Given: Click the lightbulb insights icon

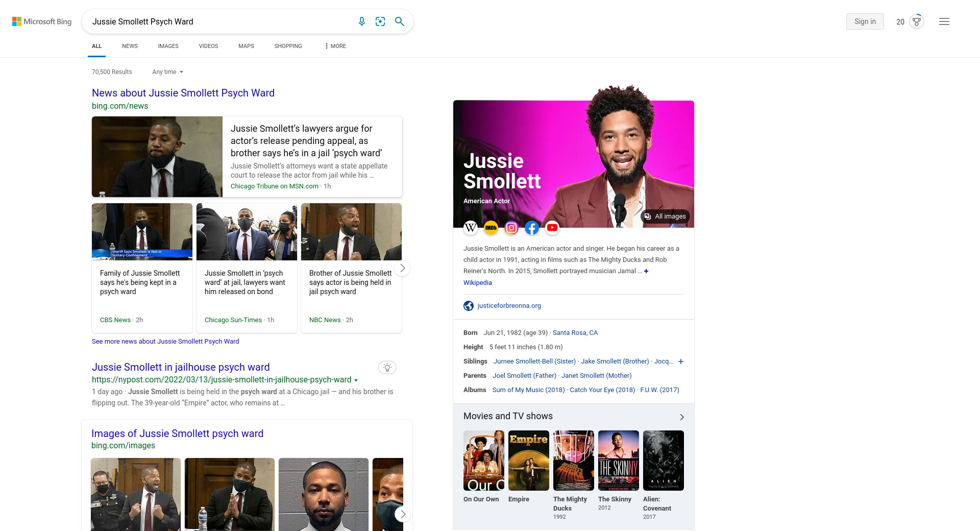Looking at the screenshot, I should point(387,367).
